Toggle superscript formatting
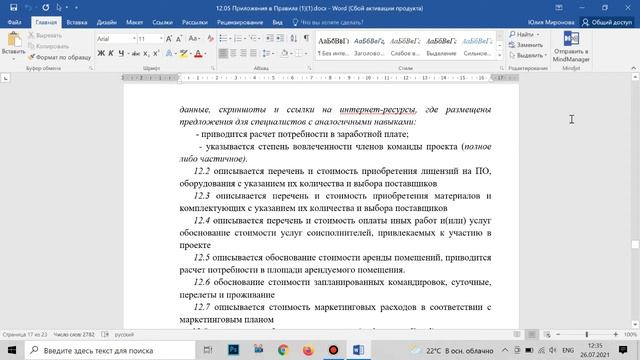This screenshot has width=640, height=360. [156, 53]
